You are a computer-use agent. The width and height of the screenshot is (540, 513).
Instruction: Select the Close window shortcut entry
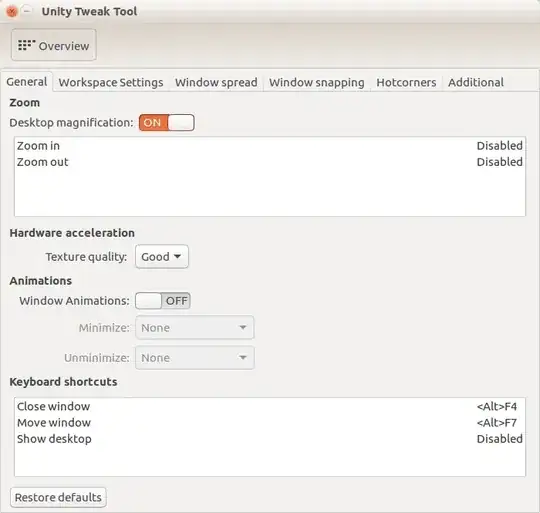click(x=270, y=407)
